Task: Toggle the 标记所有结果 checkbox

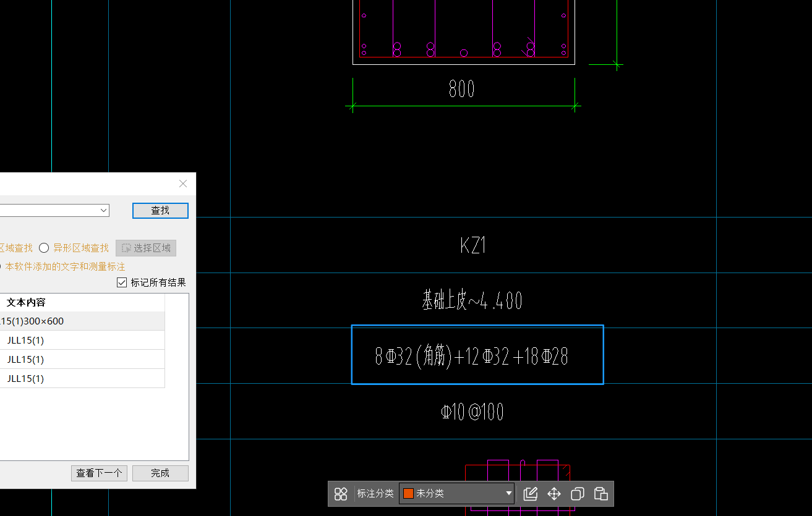Action: (x=122, y=282)
